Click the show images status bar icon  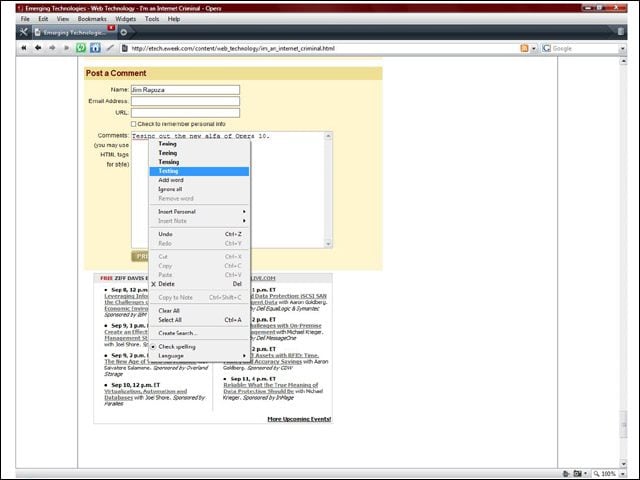click(577, 474)
